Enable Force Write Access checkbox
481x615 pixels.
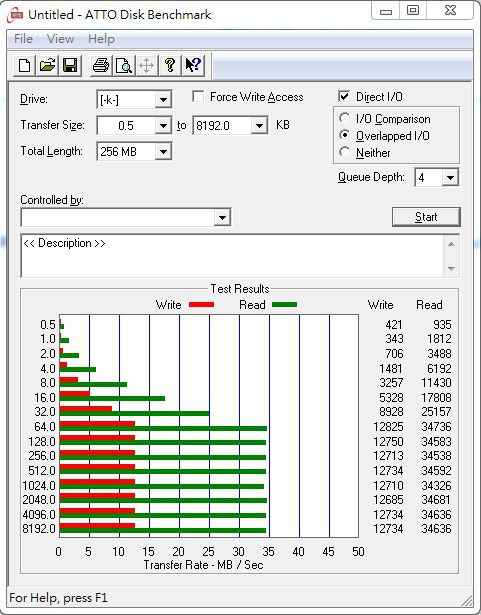198,96
